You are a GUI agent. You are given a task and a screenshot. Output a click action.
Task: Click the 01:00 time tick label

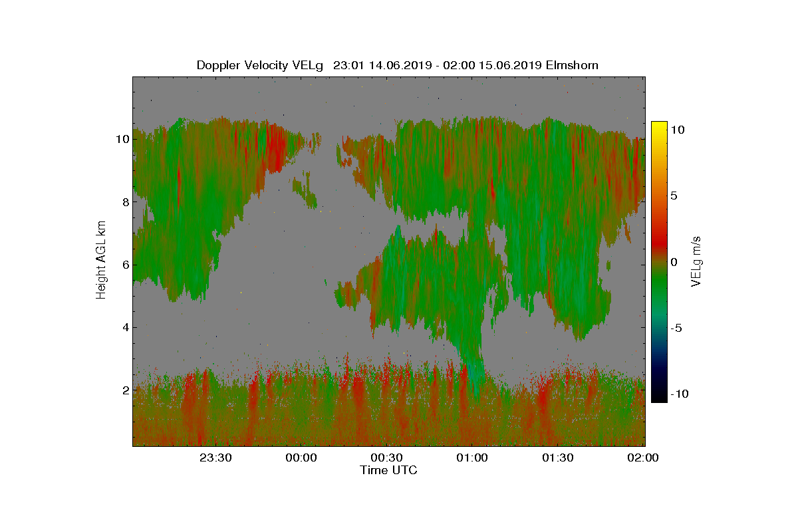472,458
